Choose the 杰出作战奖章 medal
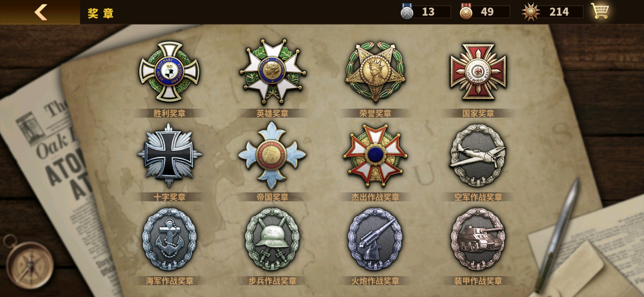This screenshot has height=297, width=644. [375, 155]
